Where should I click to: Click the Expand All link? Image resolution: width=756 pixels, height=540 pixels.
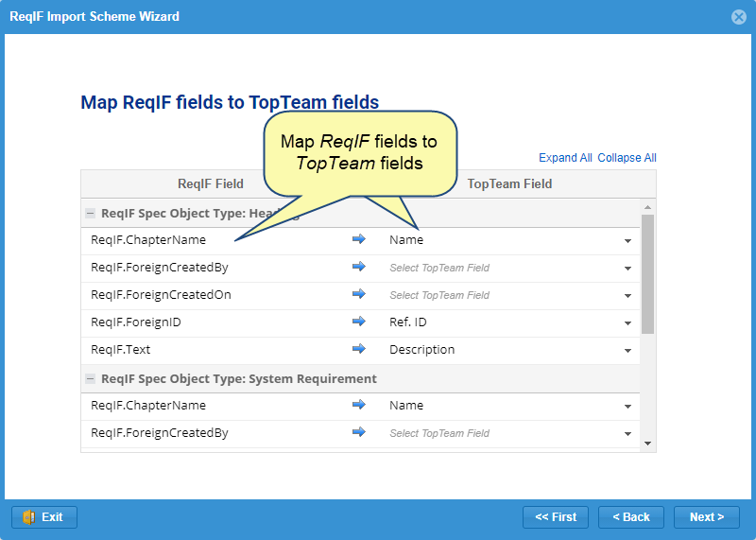pyautogui.click(x=565, y=158)
